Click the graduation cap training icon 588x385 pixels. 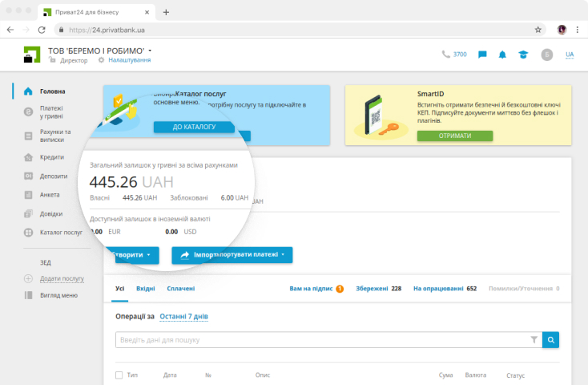[523, 55]
